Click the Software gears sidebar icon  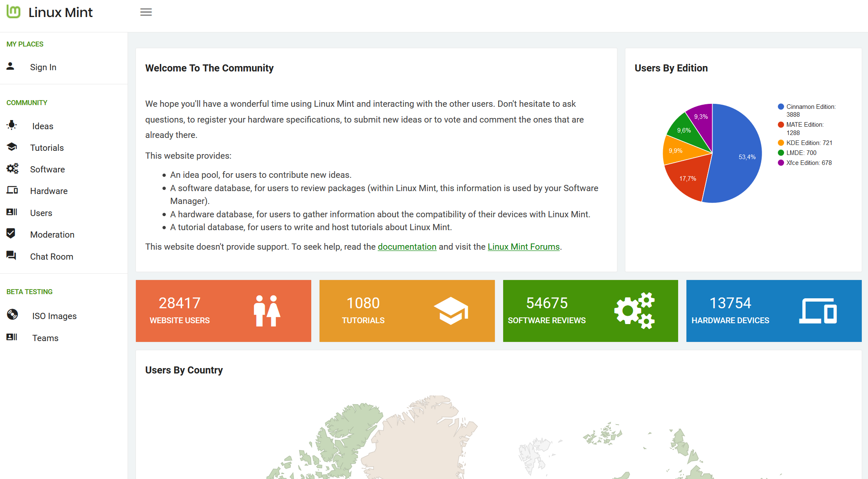tap(12, 168)
